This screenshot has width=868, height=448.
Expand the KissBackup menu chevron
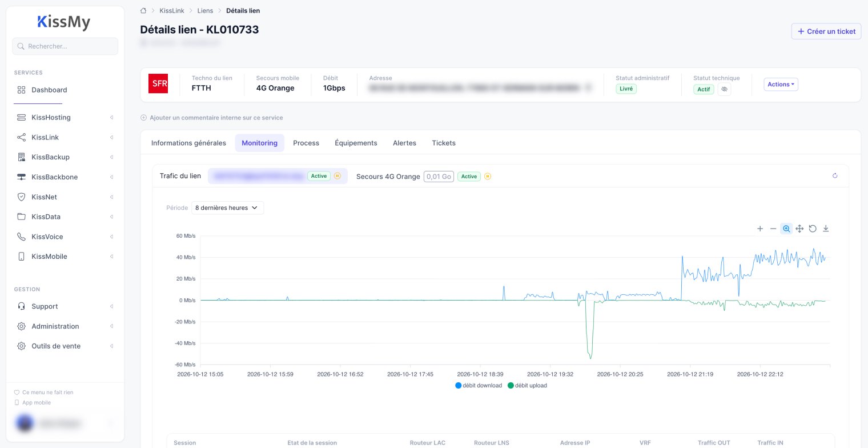(x=112, y=157)
